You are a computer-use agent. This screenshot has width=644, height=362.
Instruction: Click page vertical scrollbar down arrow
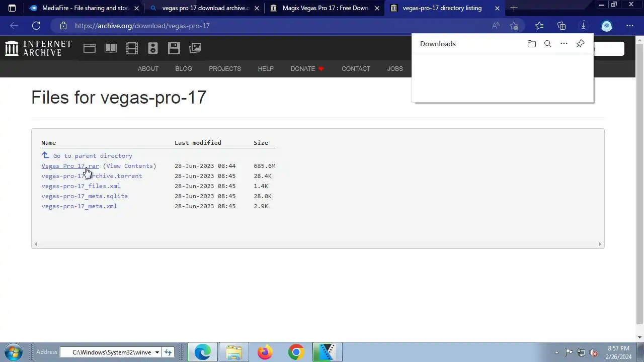[x=639, y=337]
